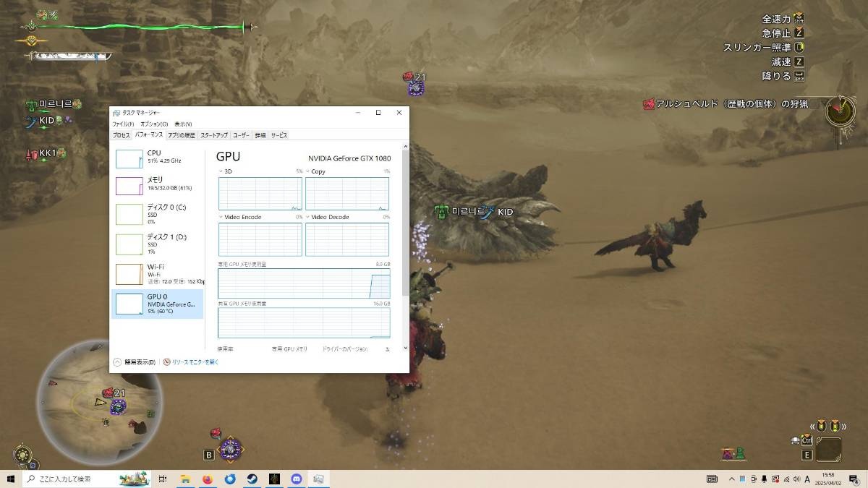Open Discord taskbar icon
Screen dimensions: 868x488
pos(297,479)
